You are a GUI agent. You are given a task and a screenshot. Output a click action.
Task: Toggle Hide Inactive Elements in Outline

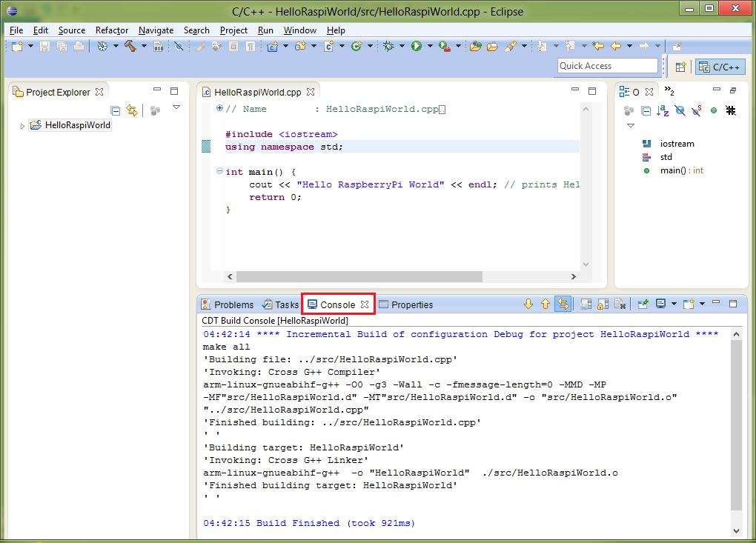coord(731,111)
